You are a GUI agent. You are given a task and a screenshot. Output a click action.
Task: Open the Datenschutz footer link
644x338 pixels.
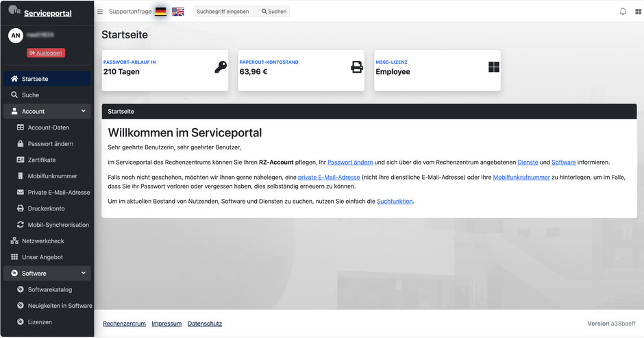205,324
